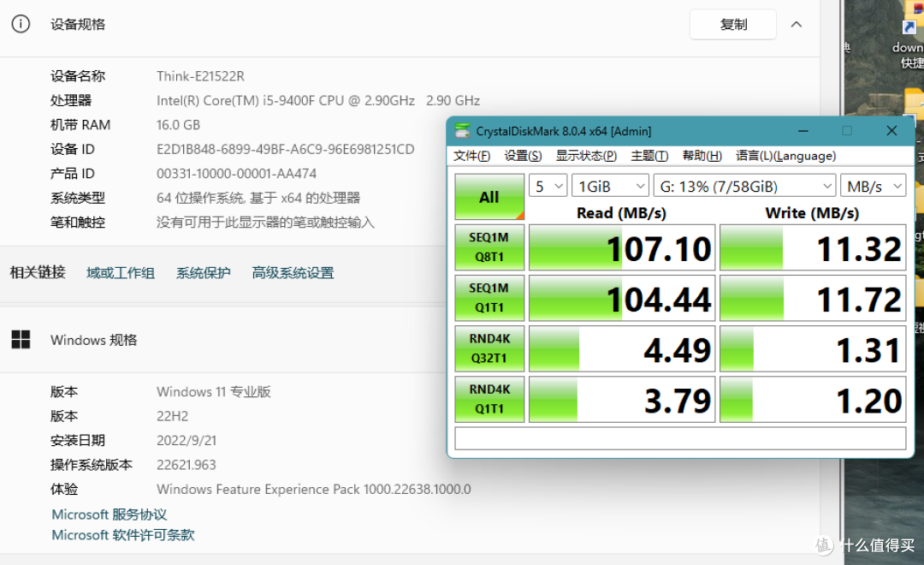The height and width of the screenshot is (565, 924).
Task: Click the processor value i5-9400F text
Action: (318, 100)
